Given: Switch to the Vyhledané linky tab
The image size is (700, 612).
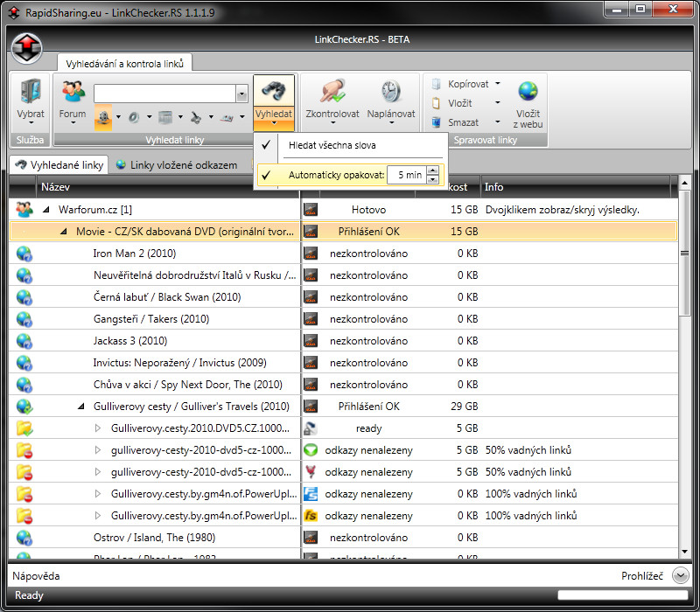Looking at the screenshot, I should coord(59,165).
